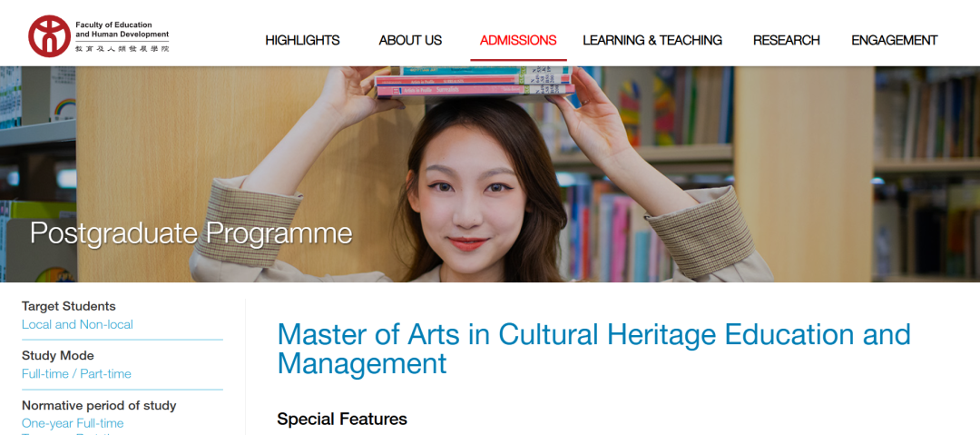
Task: Click the Target Students sidebar label
Action: pos(69,306)
